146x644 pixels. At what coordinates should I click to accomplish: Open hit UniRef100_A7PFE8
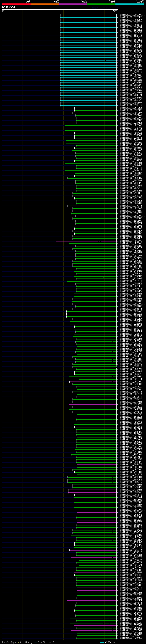point(131,17)
